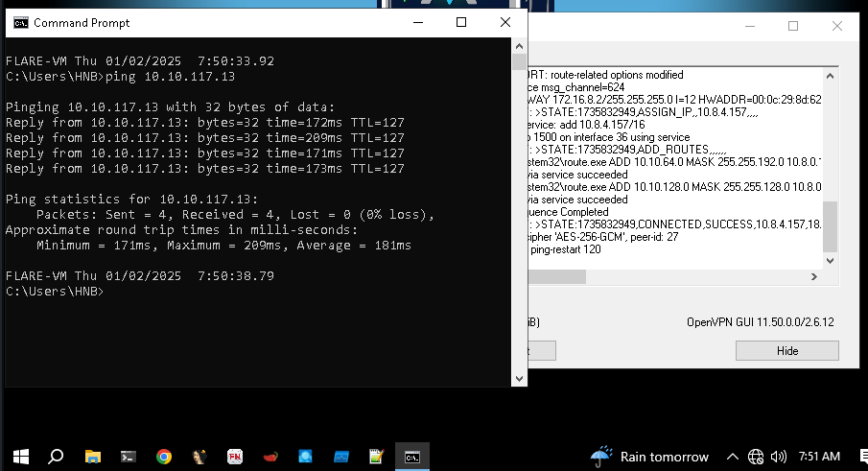The width and height of the screenshot is (868, 471).
Task: Click the Command Prompt scroll-down arrow
Action: tap(519, 379)
